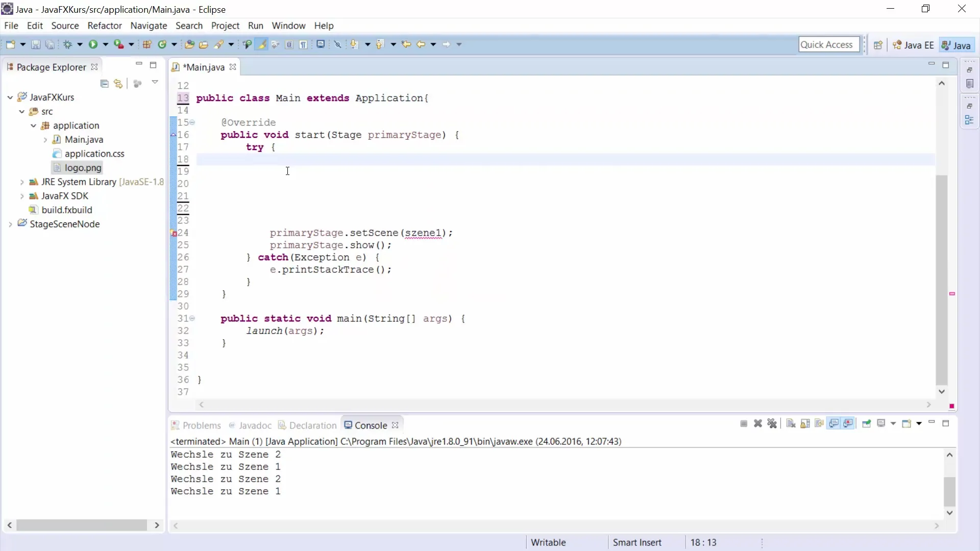Open the Package Explorer view menu
Image resolution: width=980 pixels, height=551 pixels.
coord(155,82)
